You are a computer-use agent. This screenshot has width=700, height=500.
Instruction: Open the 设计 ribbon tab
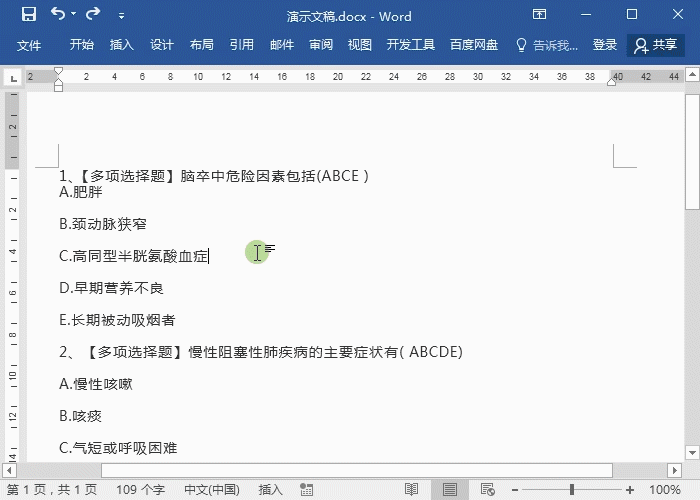pyautogui.click(x=162, y=45)
